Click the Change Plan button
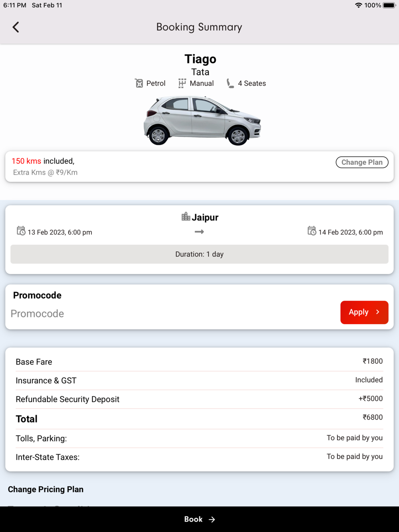The height and width of the screenshot is (532, 399). click(x=362, y=162)
